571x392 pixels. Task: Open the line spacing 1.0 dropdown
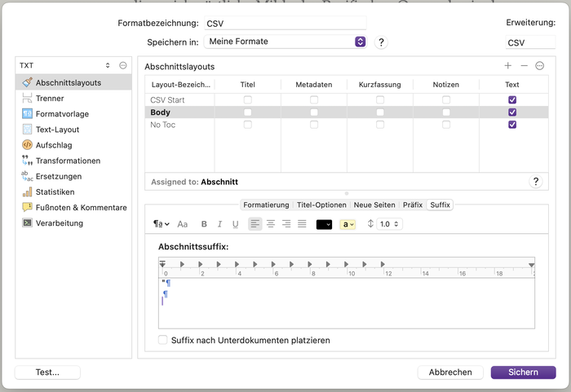point(385,224)
